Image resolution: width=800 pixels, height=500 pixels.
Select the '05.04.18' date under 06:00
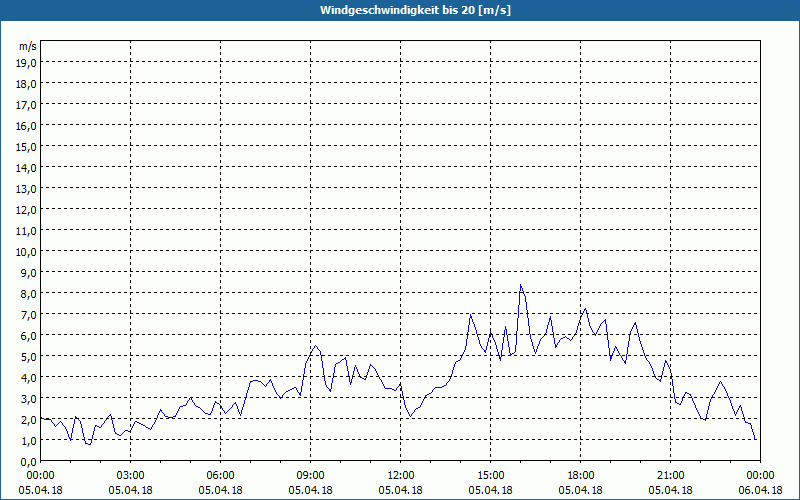tap(220, 490)
